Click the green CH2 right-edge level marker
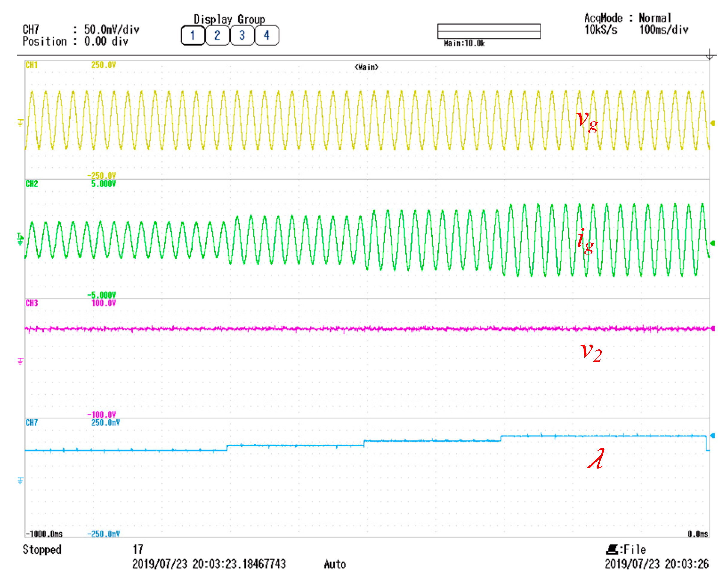This screenshot has width=728, height=588. pyautogui.click(x=713, y=243)
